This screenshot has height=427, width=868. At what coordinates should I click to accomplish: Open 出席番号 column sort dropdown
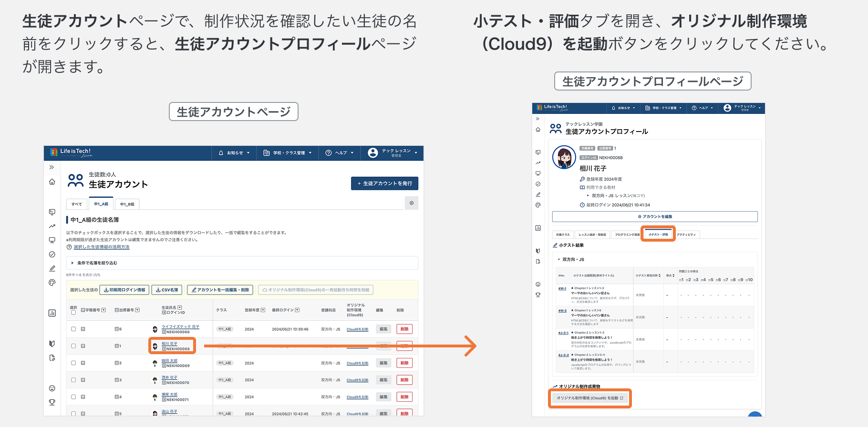(x=137, y=310)
